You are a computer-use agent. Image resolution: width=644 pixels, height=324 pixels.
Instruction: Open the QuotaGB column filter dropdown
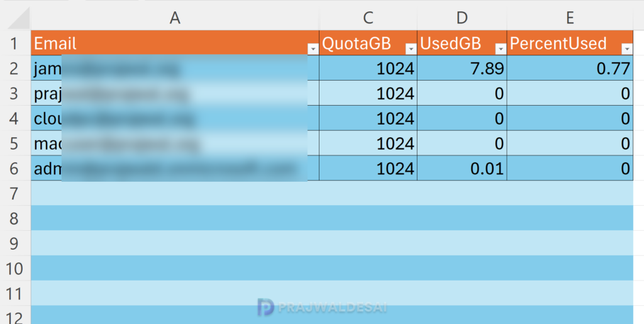pyautogui.click(x=411, y=49)
